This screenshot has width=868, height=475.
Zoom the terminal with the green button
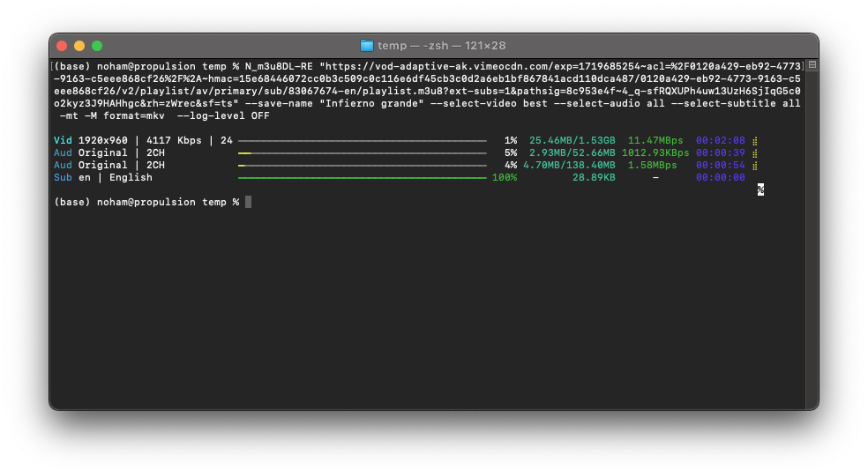pyautogui.click(x=97, y=46)
